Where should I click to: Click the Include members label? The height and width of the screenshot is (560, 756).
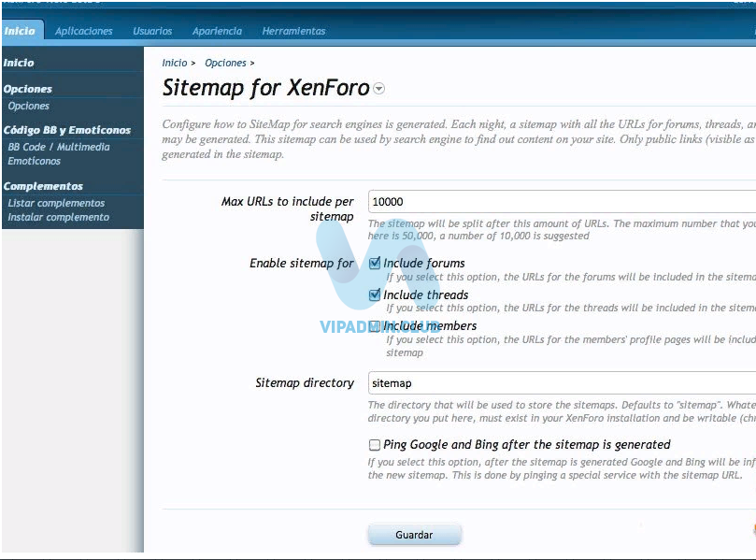430,326
